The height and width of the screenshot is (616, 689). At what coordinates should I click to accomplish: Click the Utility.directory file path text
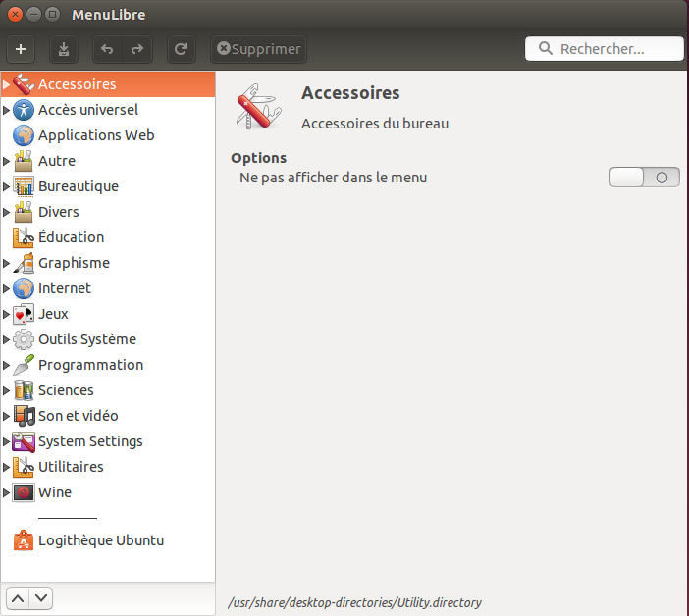pyautogui.click(x=354, y=603)
